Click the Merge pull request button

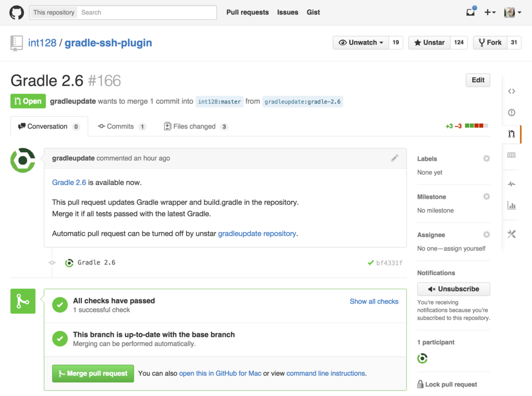[x=93, y=374]
